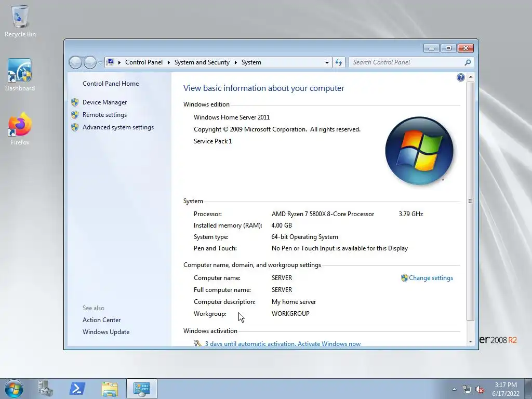Expand the arrow after System and Security
The height and width of the screenshot is (399, 532).
pyautogui.click(x=235, y=62)
